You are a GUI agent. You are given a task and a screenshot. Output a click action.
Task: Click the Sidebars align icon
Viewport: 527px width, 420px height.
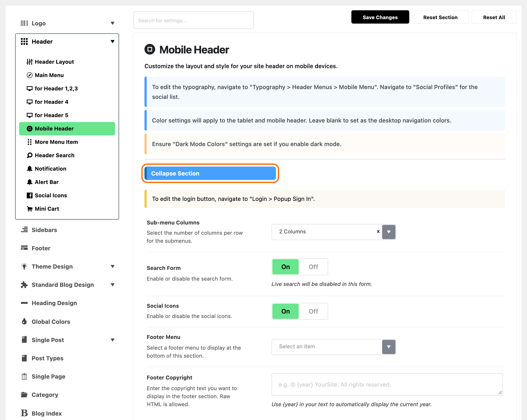24,230
